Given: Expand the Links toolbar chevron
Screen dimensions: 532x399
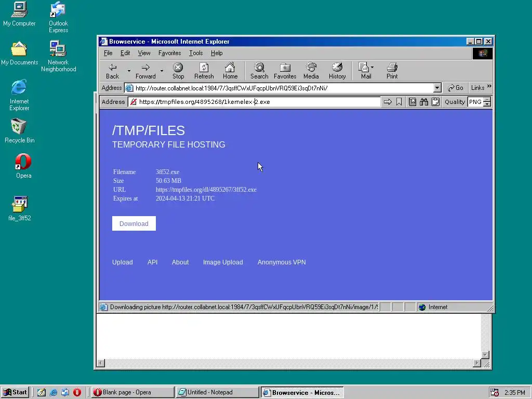Looking at the screenshot, I should coord(489,87).
